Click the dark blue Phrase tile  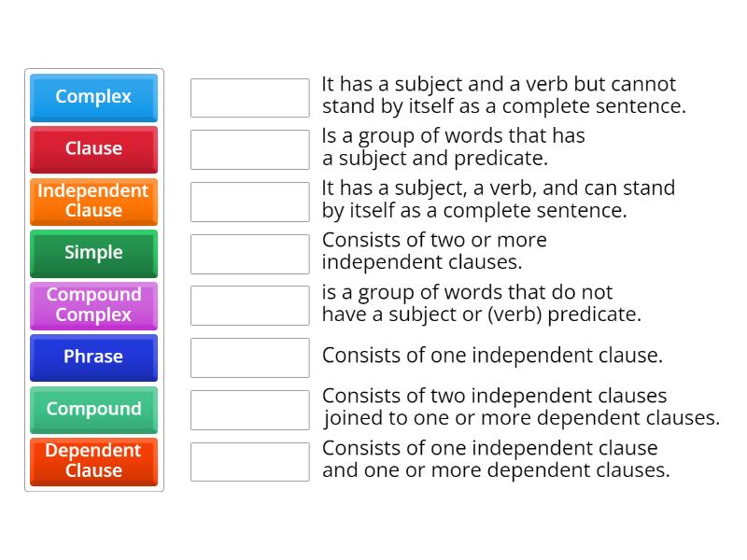click(93, 357)
